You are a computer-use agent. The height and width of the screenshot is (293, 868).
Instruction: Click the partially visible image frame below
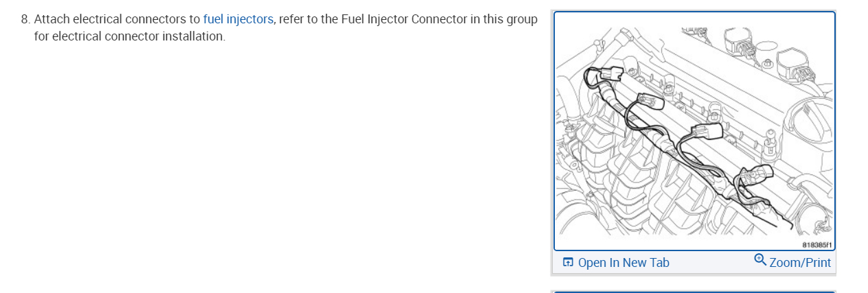(694, 290)
